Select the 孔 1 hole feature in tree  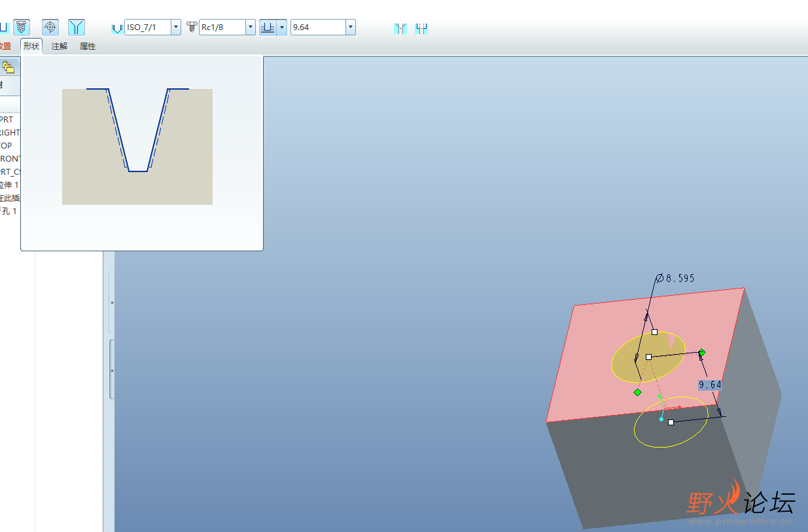point(9,211)
